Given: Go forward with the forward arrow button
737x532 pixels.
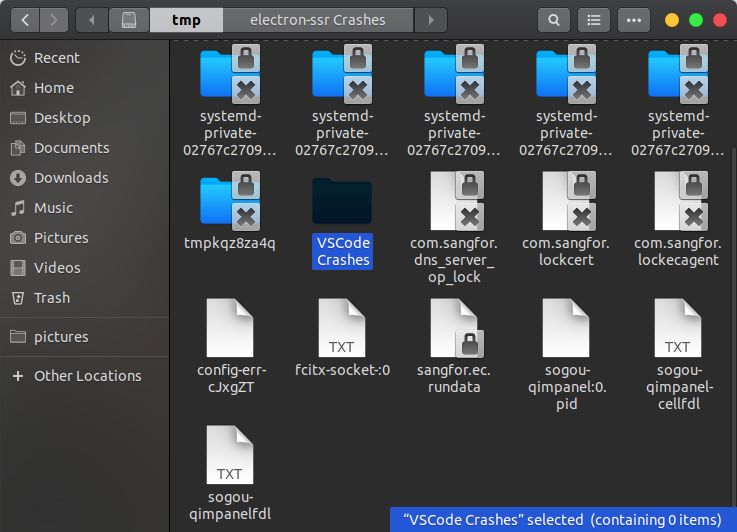Looking at the screenshot, I should tap(54, 20).
